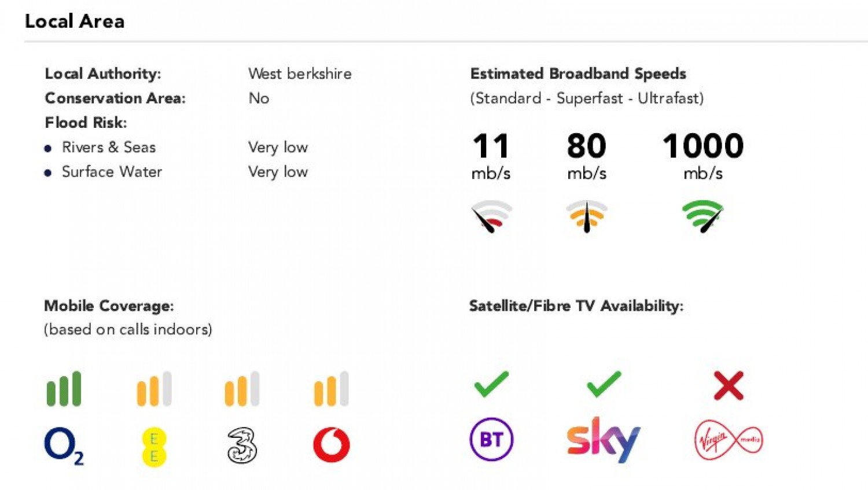Select the Three network logo
The image size is (868, 490).
[242, 445]
